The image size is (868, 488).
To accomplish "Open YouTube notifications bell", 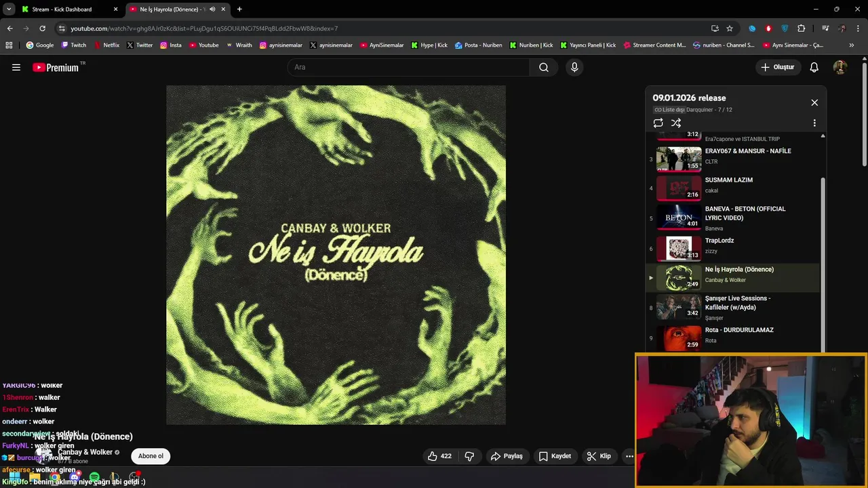I will [814, 67].
